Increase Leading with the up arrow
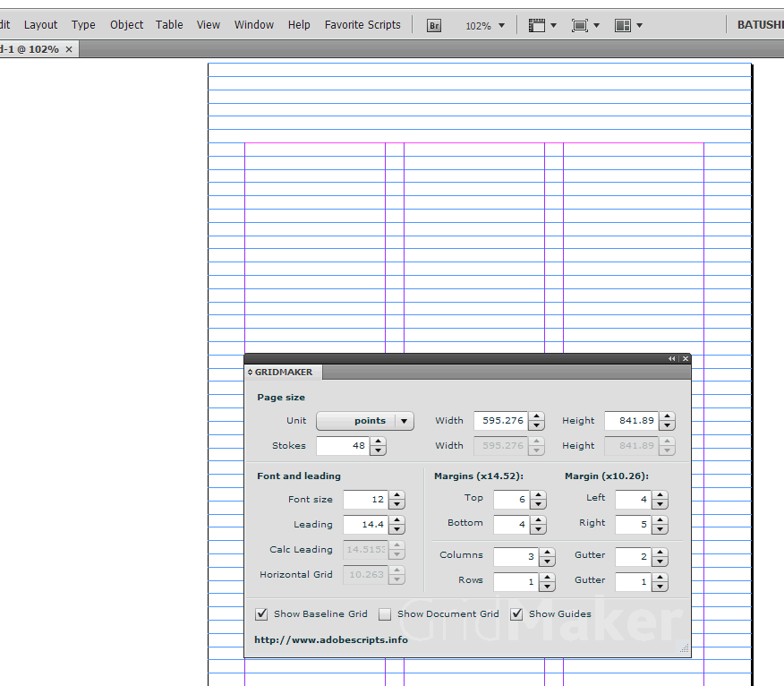Viewport: 784px width, 686px height. [397, 520]
